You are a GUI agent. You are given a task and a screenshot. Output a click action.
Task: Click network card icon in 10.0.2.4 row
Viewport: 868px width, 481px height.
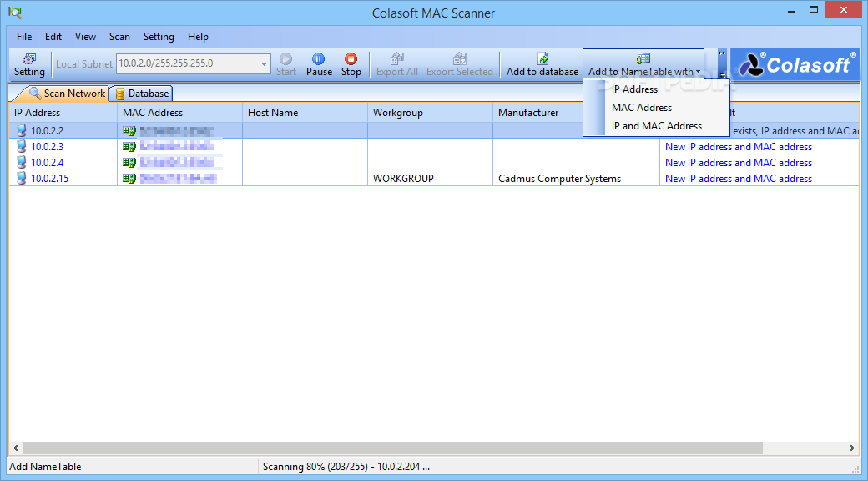coord(129,163)
